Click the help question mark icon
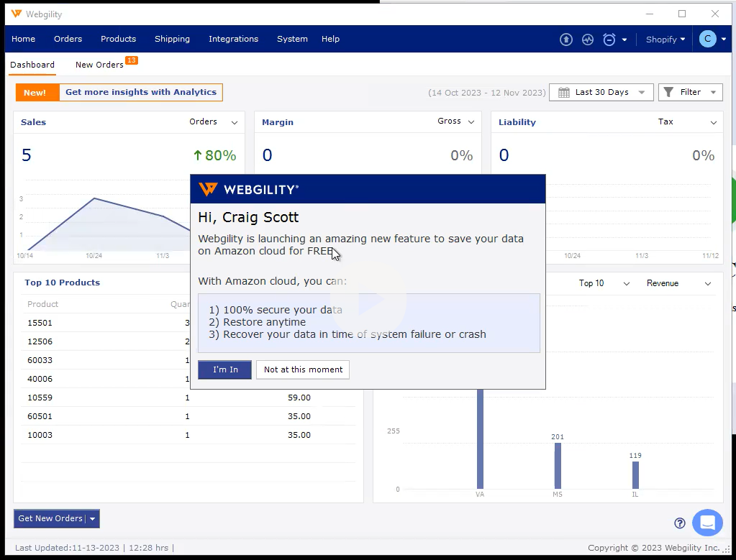Screen dimensions: 736x560 click(680, 523)
